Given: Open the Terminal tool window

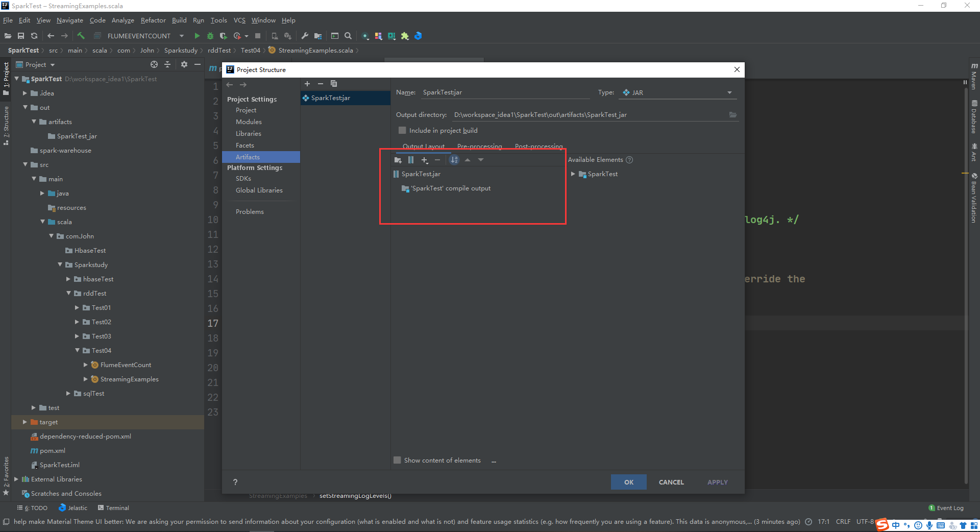Looking at the screenshot, I should (x=113, y=508).
